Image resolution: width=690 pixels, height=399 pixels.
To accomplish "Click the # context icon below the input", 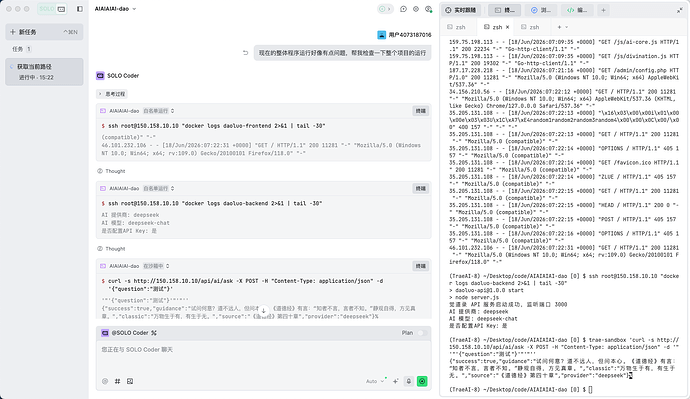I will (x=117, y=381).
